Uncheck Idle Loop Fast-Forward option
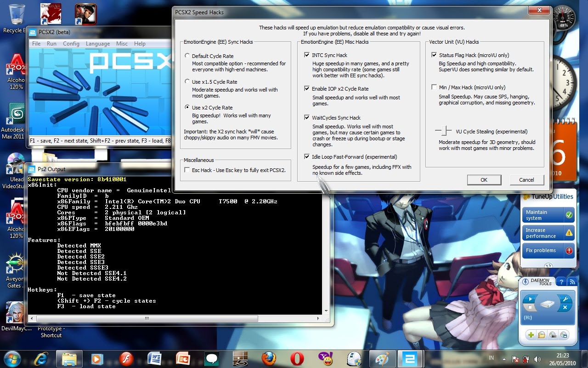The height and width of the screenshot is (368, 588). coord(307,156)
